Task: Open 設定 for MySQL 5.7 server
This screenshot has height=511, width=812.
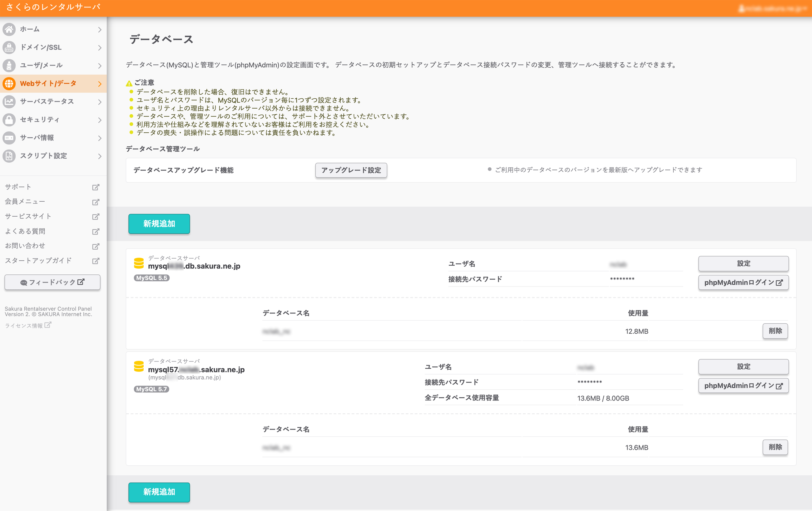Action: 743,367
